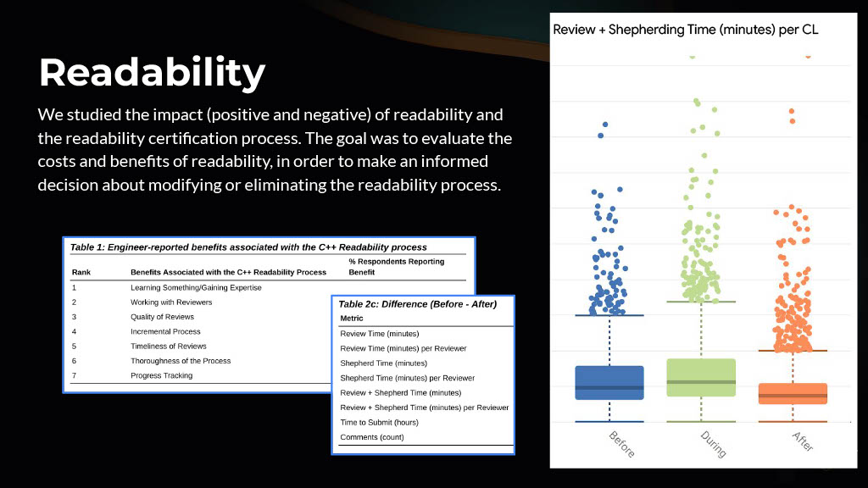Click the "Metric" column header in Table 2c
Screen dimensions: 868x488
(x=352, y=319)
